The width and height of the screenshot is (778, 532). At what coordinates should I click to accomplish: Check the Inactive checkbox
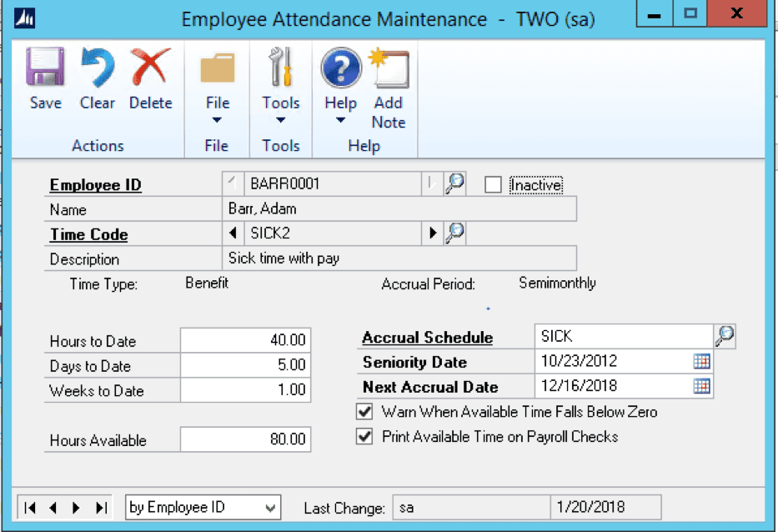tap(493, 184)
